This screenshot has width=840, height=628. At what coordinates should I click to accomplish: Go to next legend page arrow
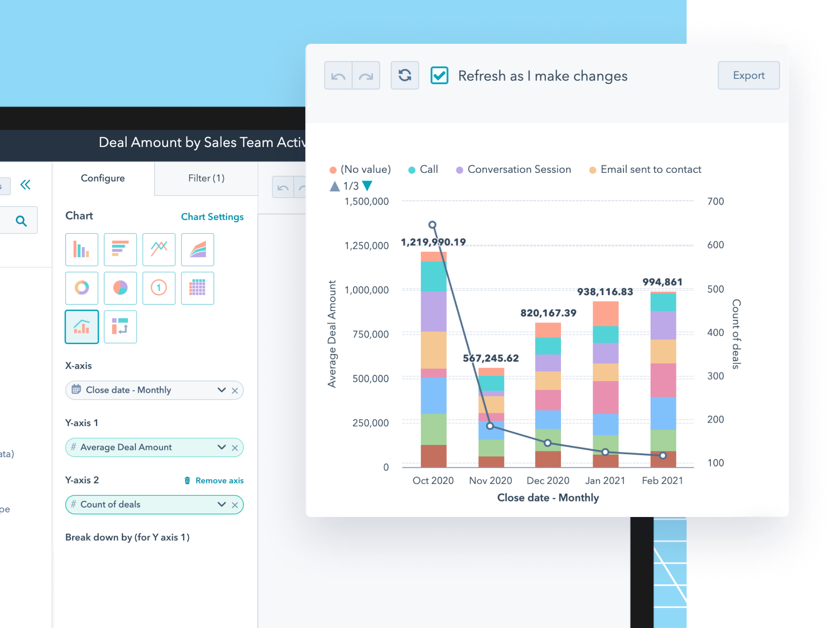tap(368, 185)
